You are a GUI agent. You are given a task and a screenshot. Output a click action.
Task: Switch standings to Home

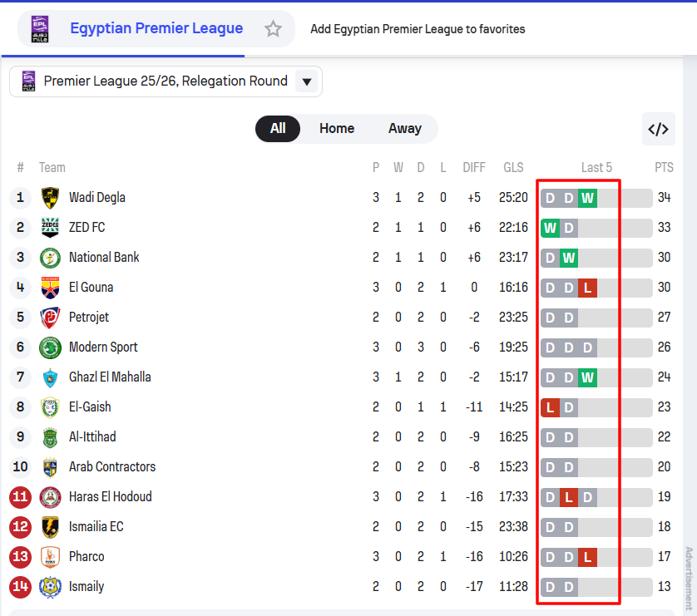pyautogui.click(x=337, y=129)
